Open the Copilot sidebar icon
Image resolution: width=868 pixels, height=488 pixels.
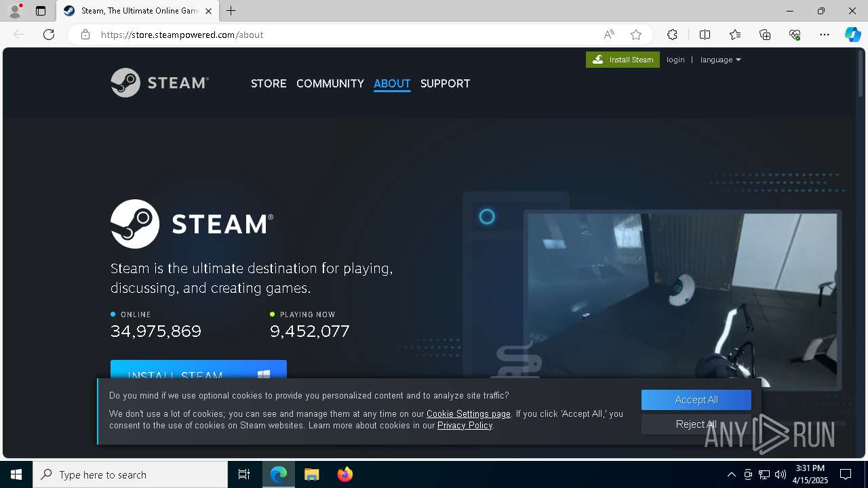pos(852,35)
